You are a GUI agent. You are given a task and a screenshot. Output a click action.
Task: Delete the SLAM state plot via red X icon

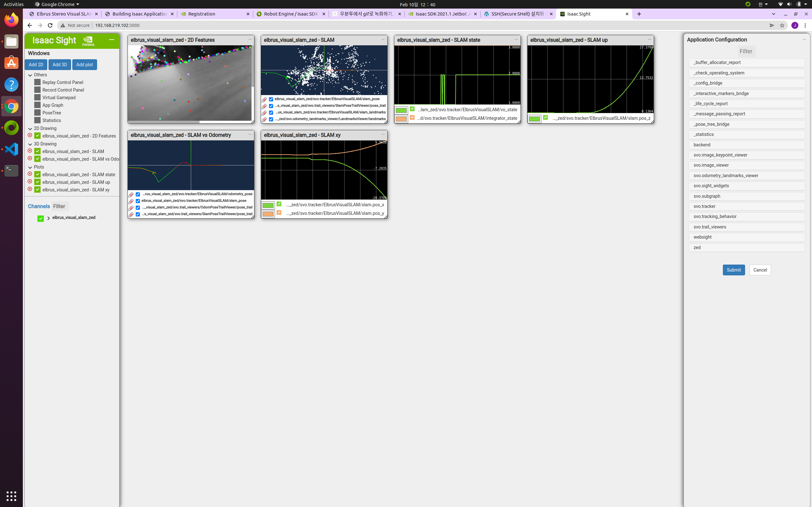(29, 174)
